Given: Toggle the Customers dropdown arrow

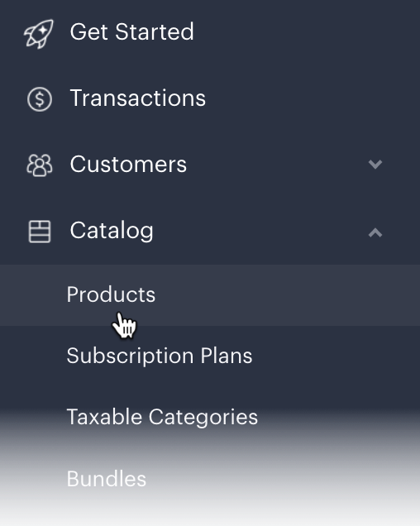Looking at the screenshot, I should (x=375, y=165).
